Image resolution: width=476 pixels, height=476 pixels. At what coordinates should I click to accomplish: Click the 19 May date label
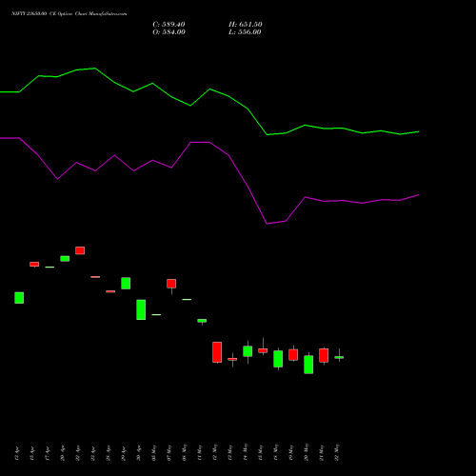point(291,452)
